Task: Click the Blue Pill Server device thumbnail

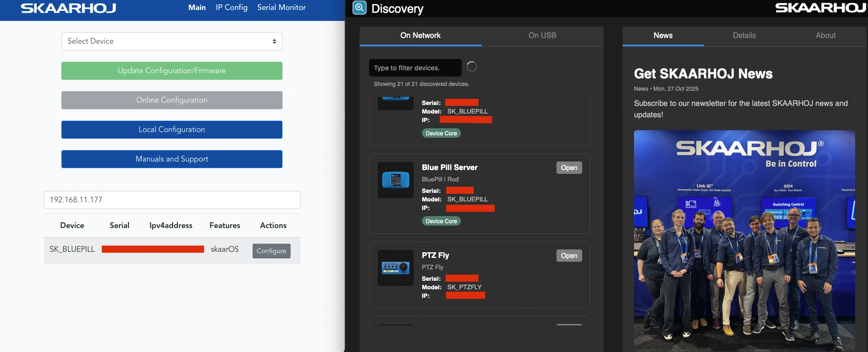Action: [395, 180]
